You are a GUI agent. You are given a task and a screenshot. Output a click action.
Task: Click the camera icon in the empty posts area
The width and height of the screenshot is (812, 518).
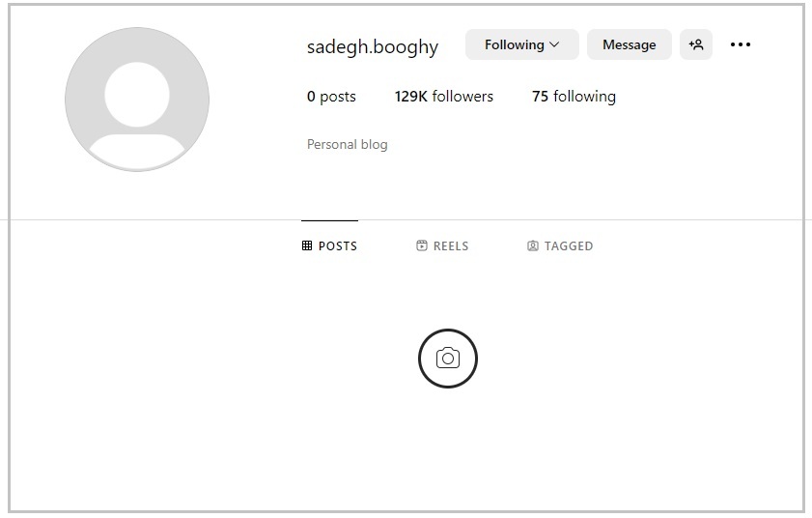click(x=448, y=359)
